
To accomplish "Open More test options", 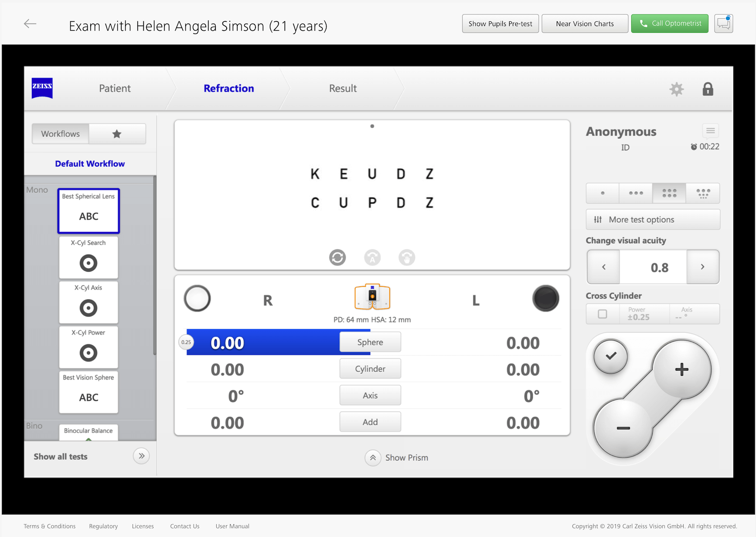I will click(653, 220).
